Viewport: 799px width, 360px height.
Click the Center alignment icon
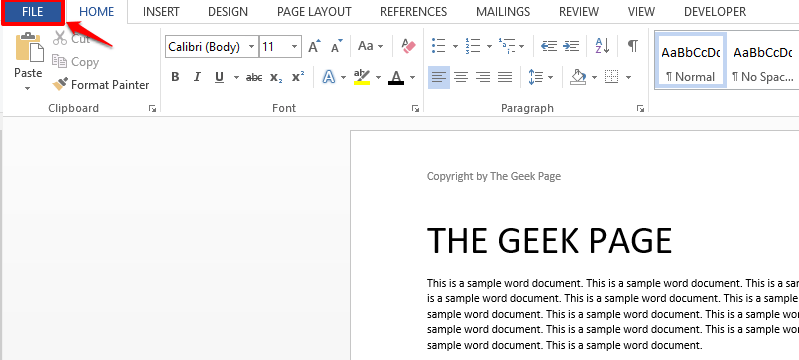click(461, 77)
